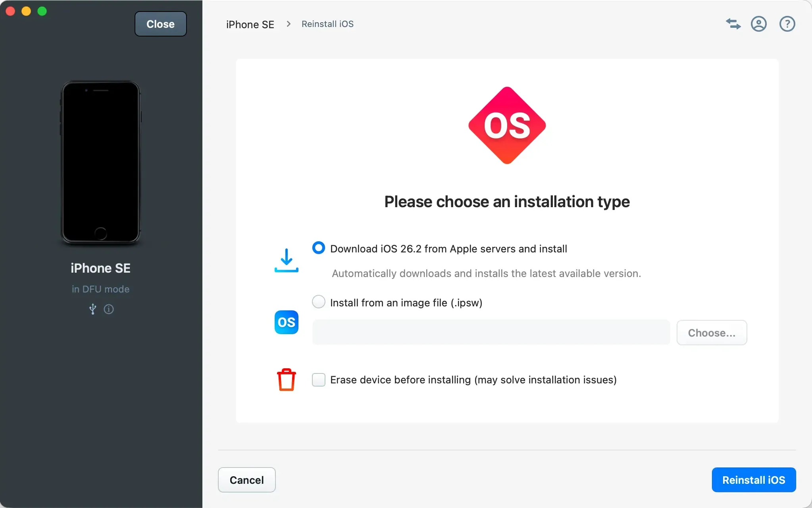
Task: Click the ipsw file path field
Action: pos(491,332)
